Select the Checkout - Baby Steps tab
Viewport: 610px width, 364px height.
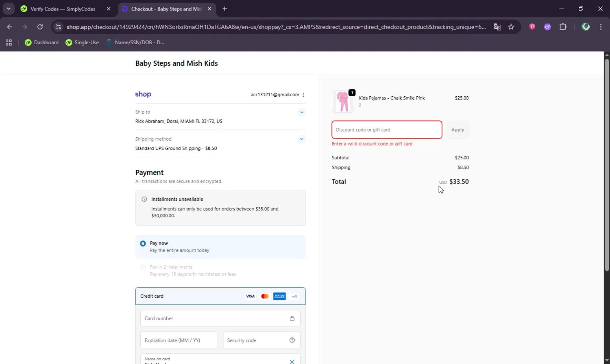pyautogui.click(x=167, y=9)
